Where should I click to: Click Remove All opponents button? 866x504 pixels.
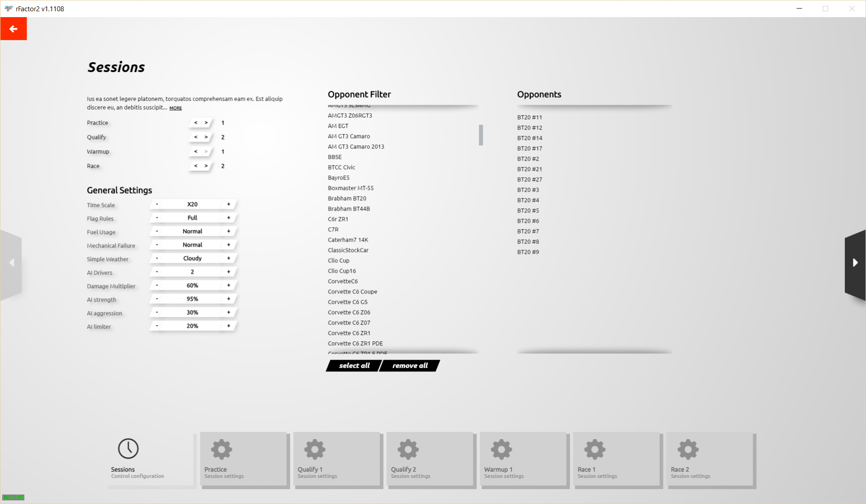point(409,366)
